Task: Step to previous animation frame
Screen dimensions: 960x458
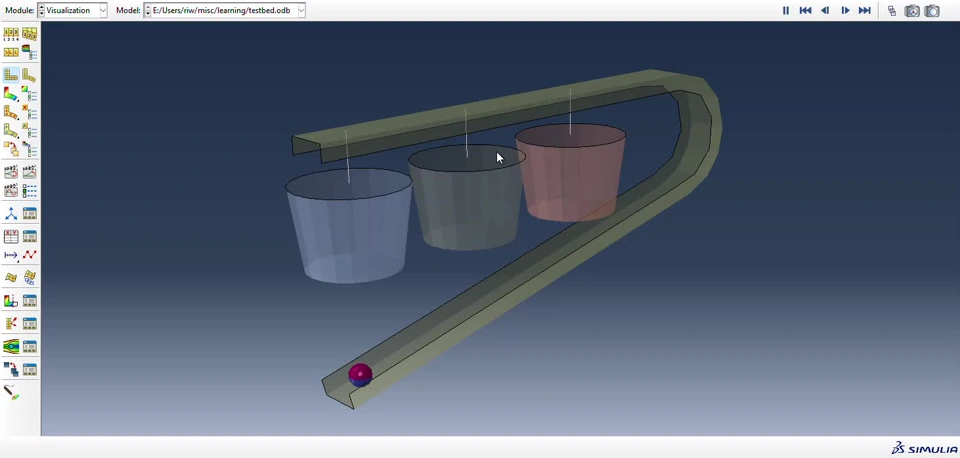Action: [825, 10]
